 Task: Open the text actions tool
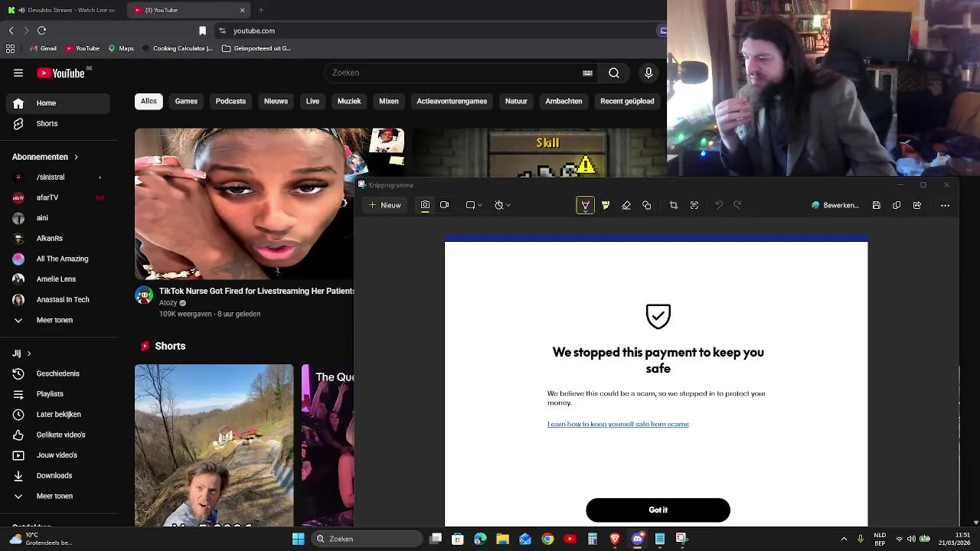pyautogui.click(x=694, y=205)
